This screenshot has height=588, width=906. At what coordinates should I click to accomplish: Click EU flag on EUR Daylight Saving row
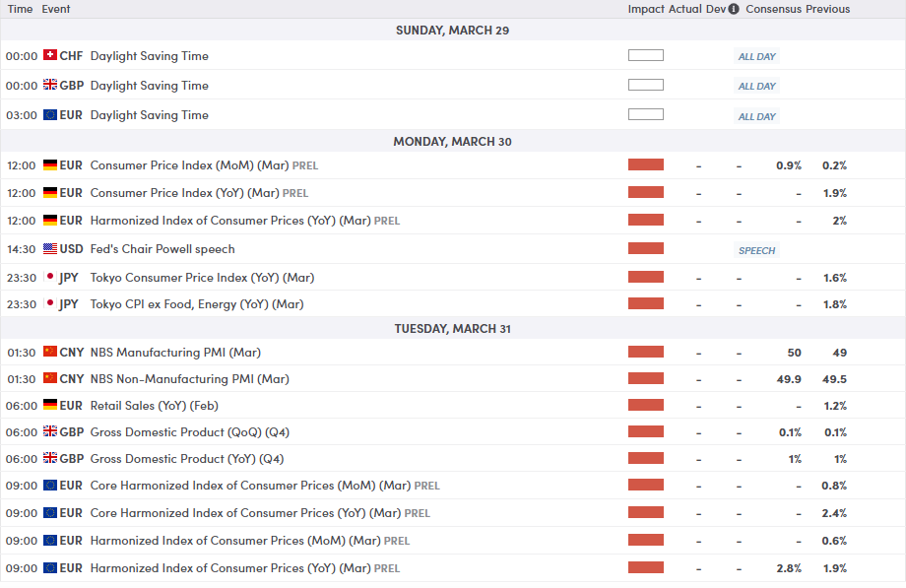pyautogui.click(x=50, y=114)
